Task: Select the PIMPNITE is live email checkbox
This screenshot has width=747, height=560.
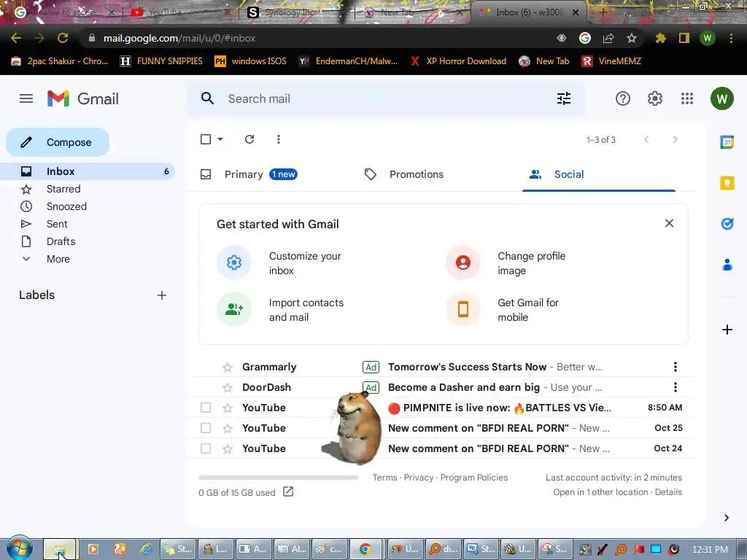Action: 205,408
